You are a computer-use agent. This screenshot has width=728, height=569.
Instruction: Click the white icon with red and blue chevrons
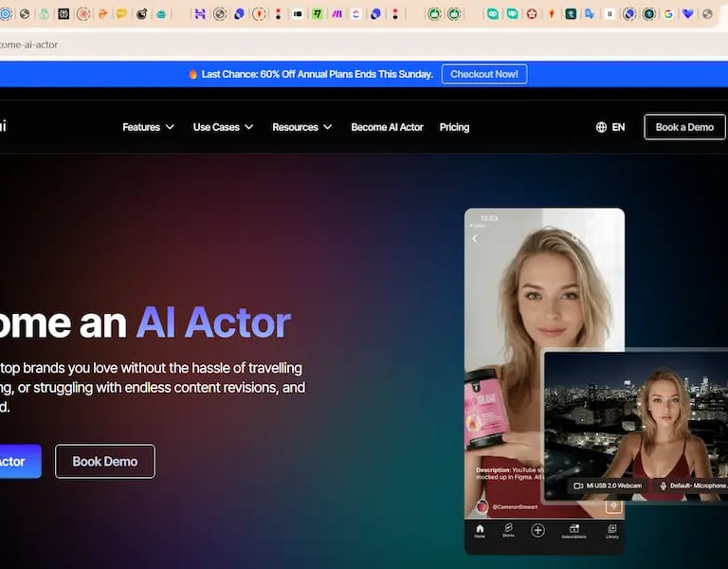(356, 14)
